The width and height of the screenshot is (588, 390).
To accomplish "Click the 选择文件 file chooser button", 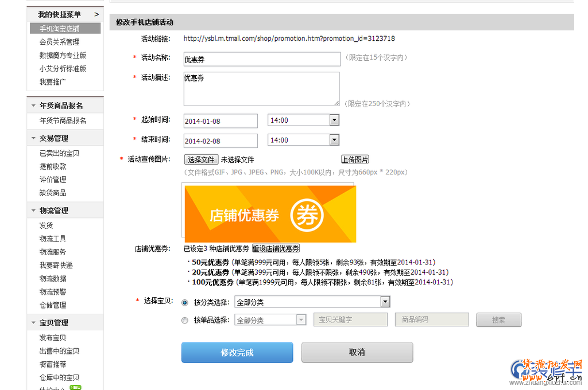I will coord(201,159).
